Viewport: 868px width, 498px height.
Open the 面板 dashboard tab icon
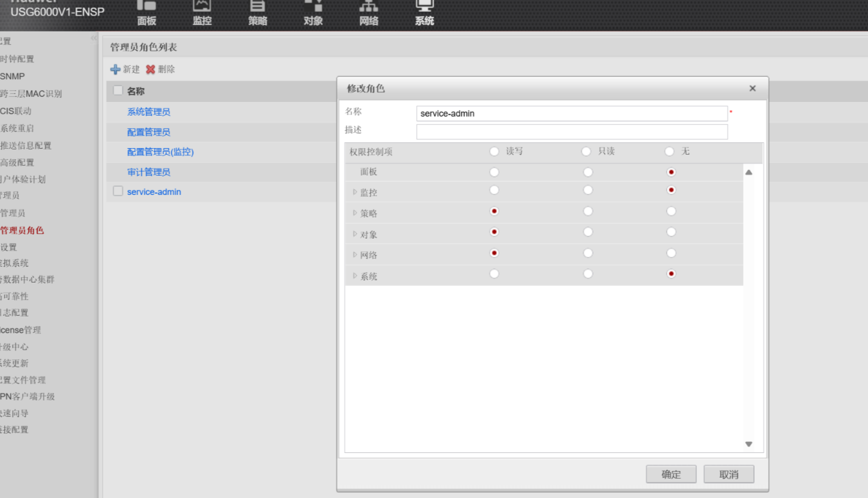(x=147, y=6)
